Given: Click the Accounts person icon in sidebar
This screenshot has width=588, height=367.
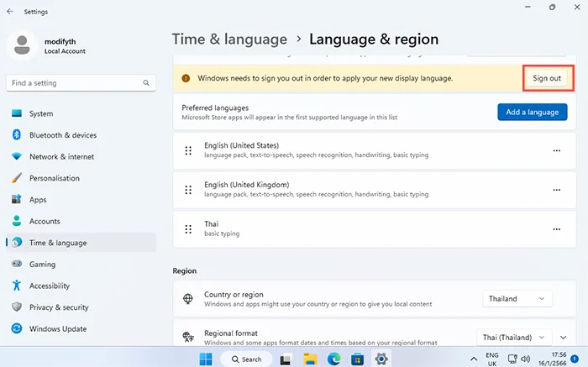Looking at the screenshot, I should (17, 221).
